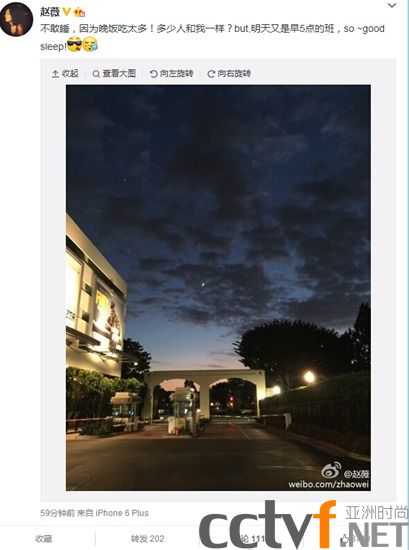409x550 pixels.
Task: Expand the post options chevron menu
Action: click(x=392, y=5)
